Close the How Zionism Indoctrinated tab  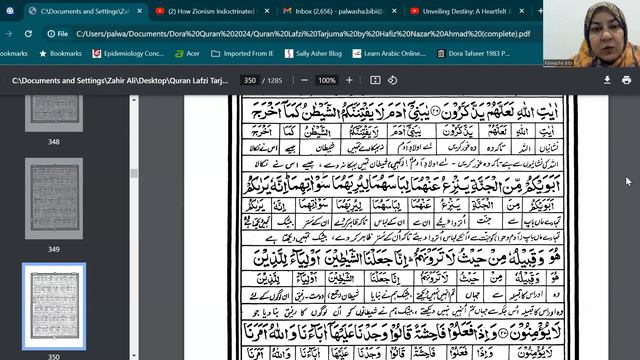pyautogui.click(x=267, y=11)
